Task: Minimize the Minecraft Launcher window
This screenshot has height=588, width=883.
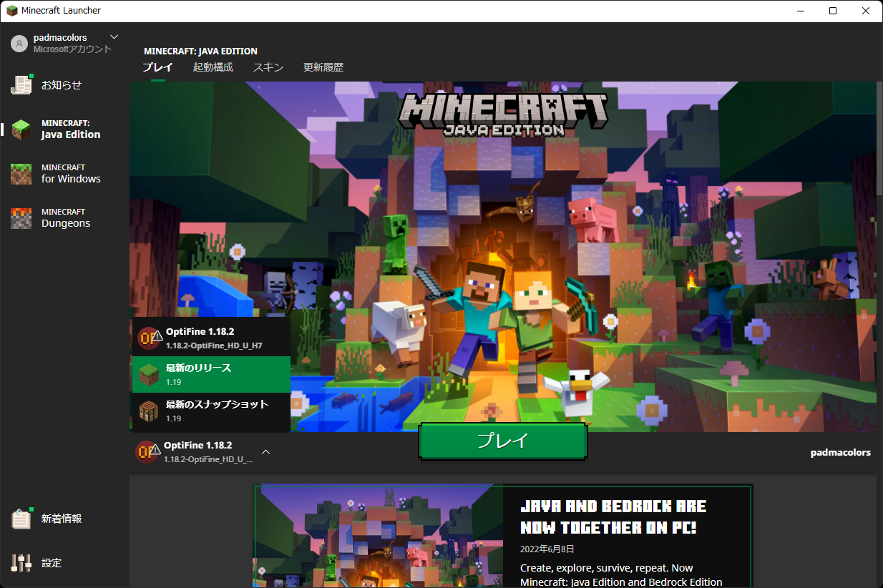Action: pyautogui.click(x=800, y=11)
